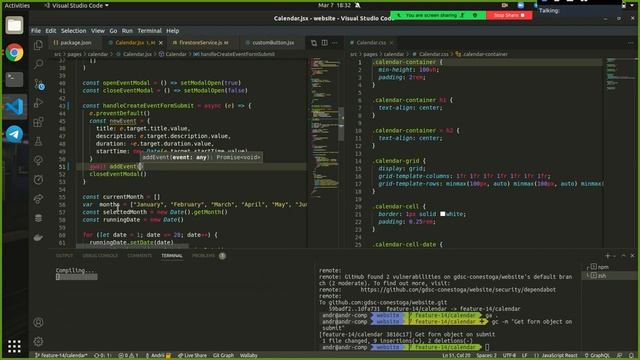Open the launch profile dropdown beside new terminal
The image size is (640, 360).
point(614,256)
